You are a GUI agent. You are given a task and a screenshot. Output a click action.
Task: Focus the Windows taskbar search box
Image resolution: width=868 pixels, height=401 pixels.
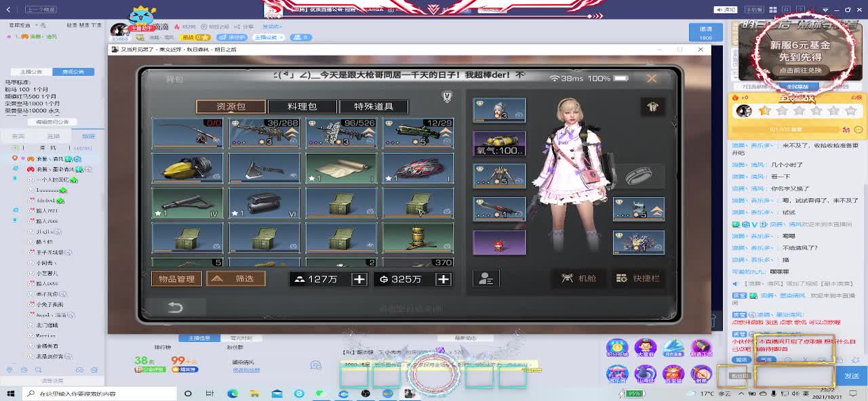click(100, 394)
